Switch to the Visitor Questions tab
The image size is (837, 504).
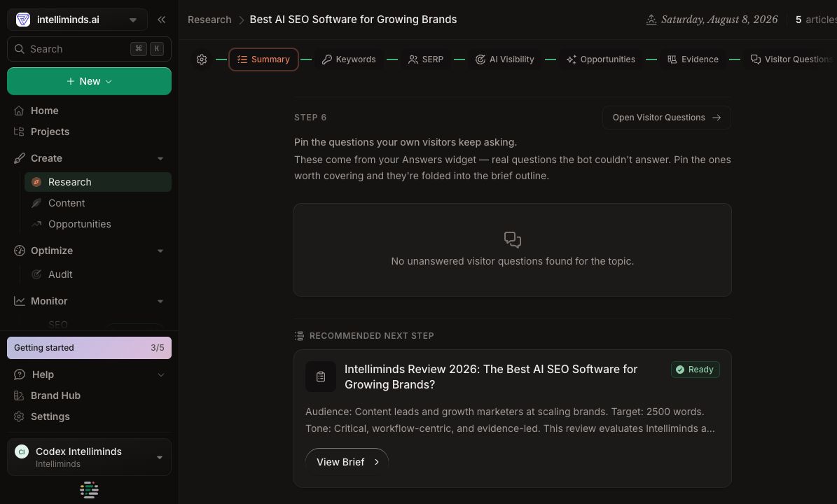tap(791, 59)
